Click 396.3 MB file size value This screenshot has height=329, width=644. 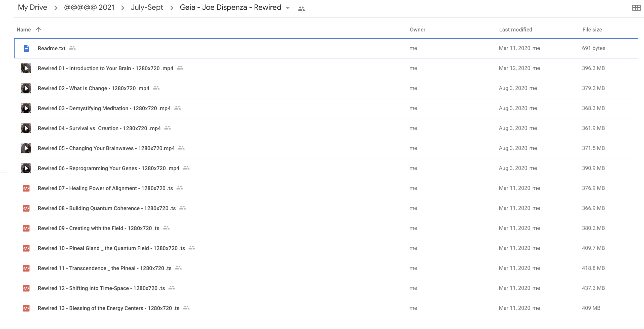pos(593,68)
